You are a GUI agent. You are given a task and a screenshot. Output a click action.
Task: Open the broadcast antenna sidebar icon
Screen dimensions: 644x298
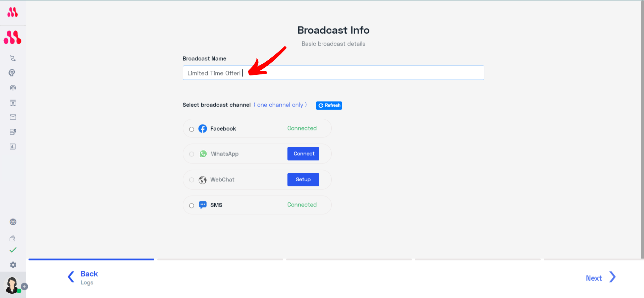[13, 88]
